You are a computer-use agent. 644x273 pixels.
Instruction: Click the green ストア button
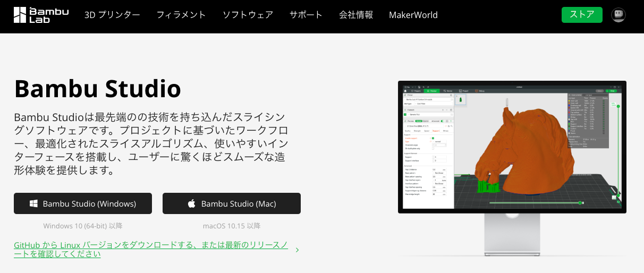[x=582, y=15]
